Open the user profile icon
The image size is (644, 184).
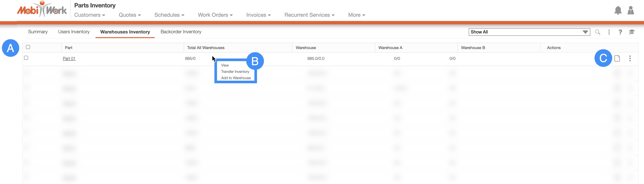point(631,10)
